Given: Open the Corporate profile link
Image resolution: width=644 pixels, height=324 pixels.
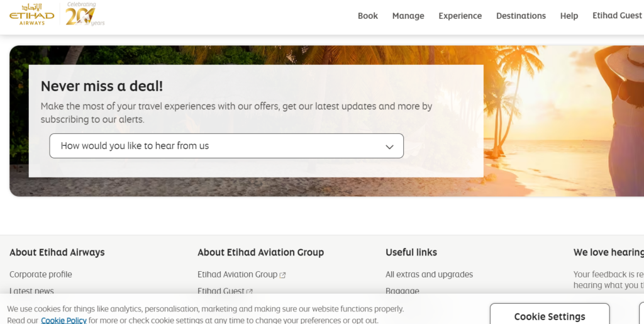Looking at the screenshot, I should pyautogui.click(x=41, y=274).
